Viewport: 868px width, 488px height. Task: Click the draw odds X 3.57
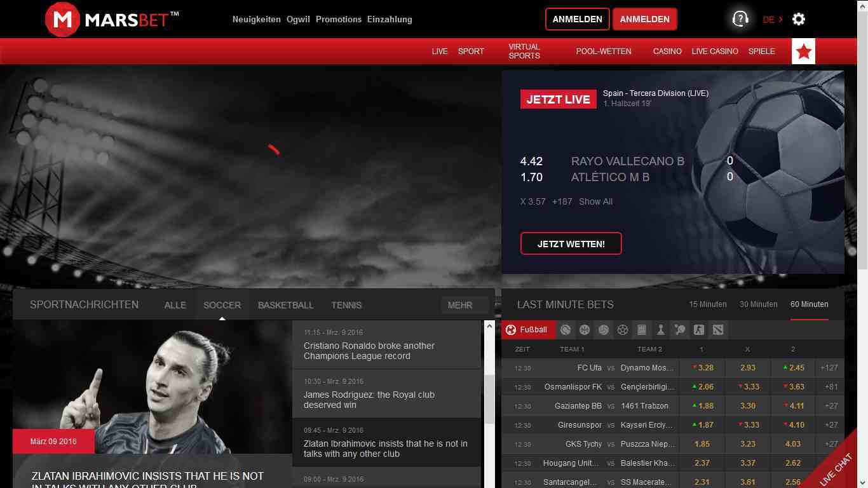click(533, 201)
